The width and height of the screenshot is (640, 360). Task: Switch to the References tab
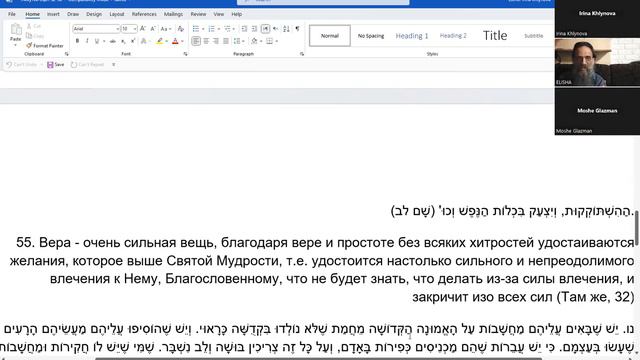tap(144, 14)
